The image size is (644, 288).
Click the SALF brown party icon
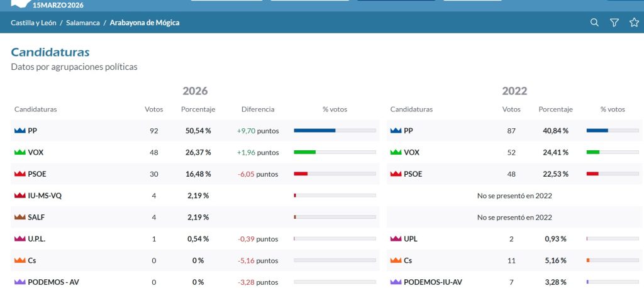(19, 218)
